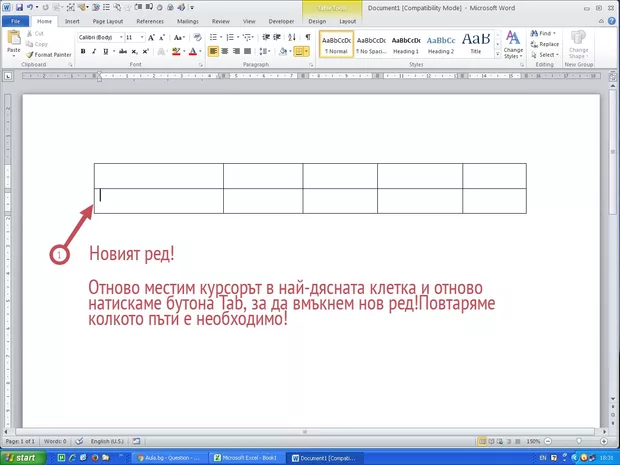Open the File tab
Viewport: 620px width, 465px height.
pyautogui.click(x=15, y=21)
